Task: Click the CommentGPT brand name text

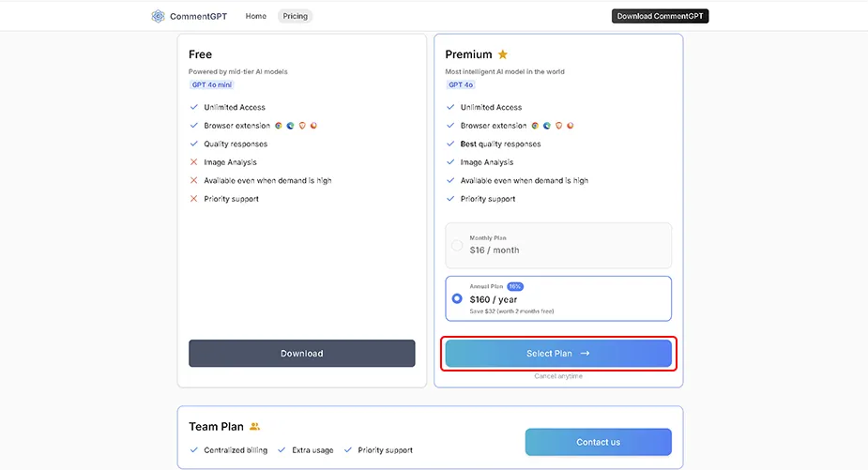Action: click(x=198, y=17)
